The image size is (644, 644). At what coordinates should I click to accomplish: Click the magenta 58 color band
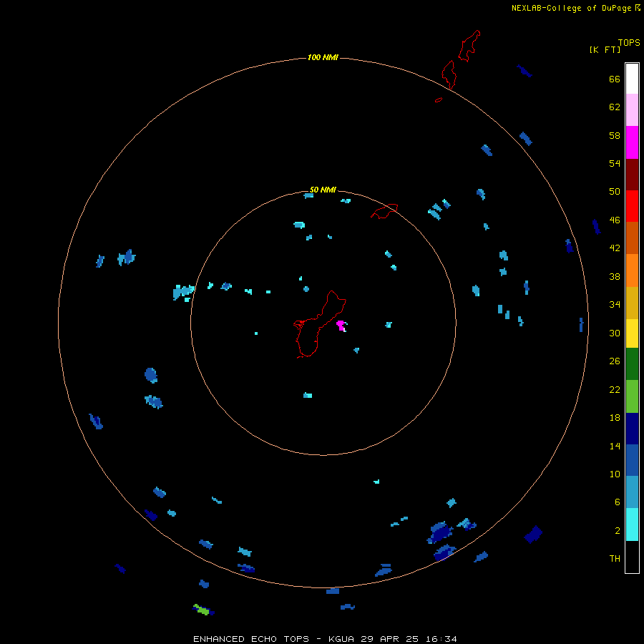(632, 142)
